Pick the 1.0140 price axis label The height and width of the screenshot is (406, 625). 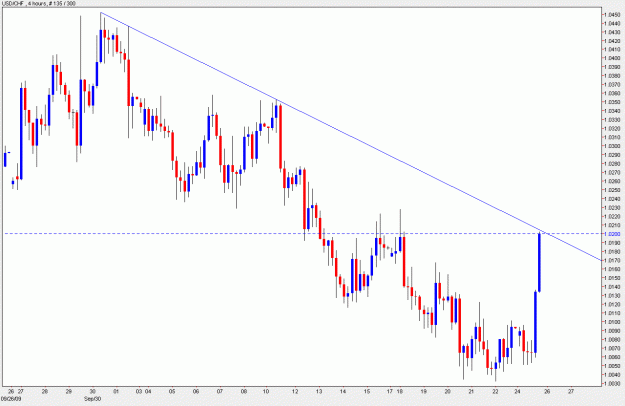coord(612,286)
